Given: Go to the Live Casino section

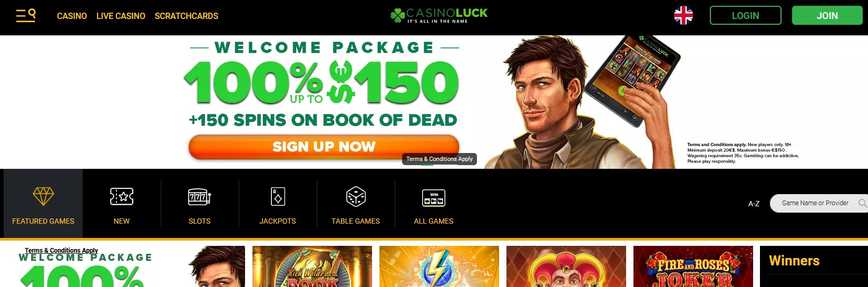Looking at the screenshot, I should (121, 16).
